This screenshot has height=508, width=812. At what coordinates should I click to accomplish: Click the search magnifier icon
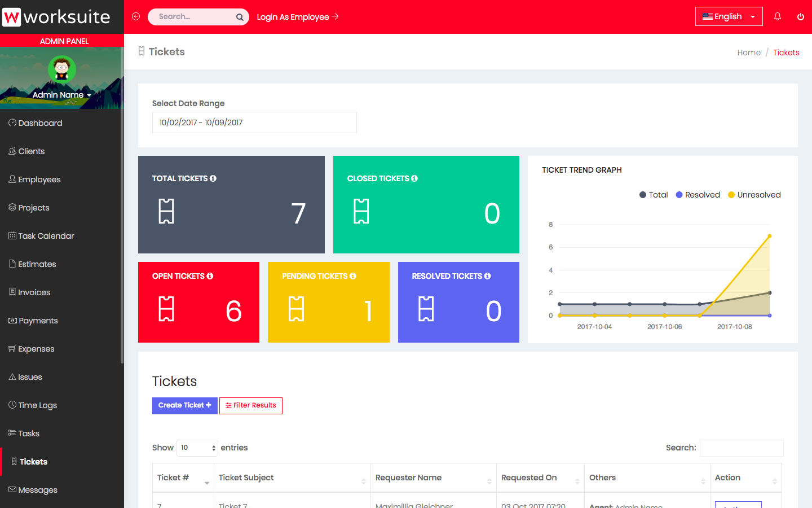pos(240,17)
